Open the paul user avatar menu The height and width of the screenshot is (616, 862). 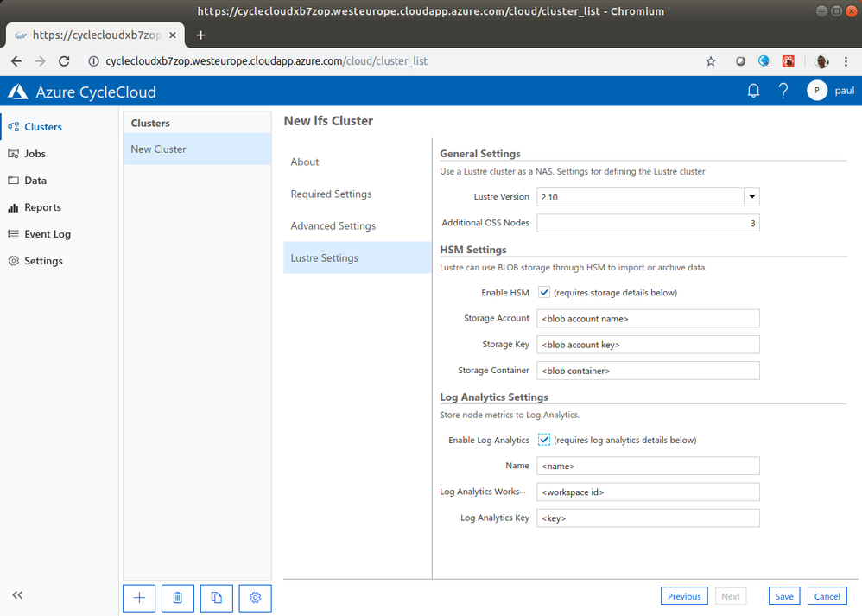(x=817, y=91)
